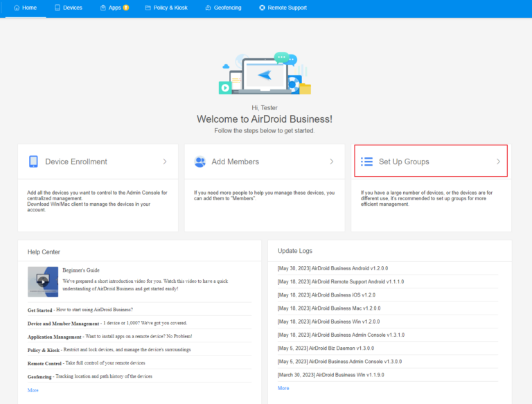Viewport: 532px width, 404px height.
Task: Open the Home tab
Action: point(26,8)
